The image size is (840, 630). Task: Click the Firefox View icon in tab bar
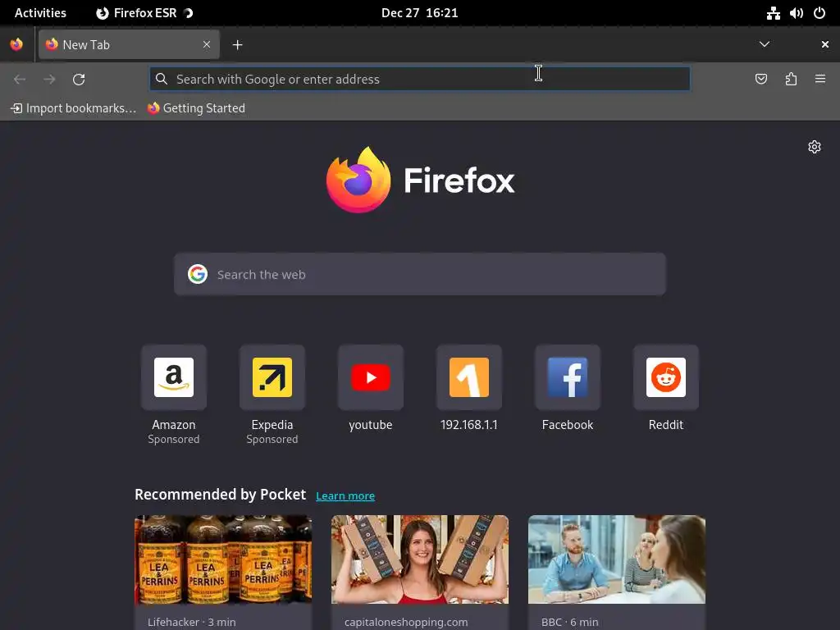tap(16, 44)
